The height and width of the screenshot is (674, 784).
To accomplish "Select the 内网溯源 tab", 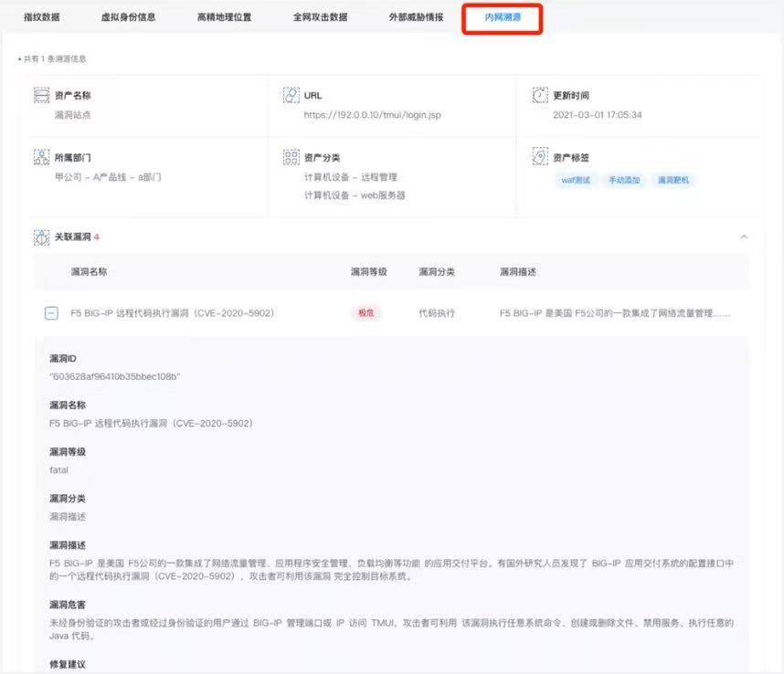I will coord(503,17).
